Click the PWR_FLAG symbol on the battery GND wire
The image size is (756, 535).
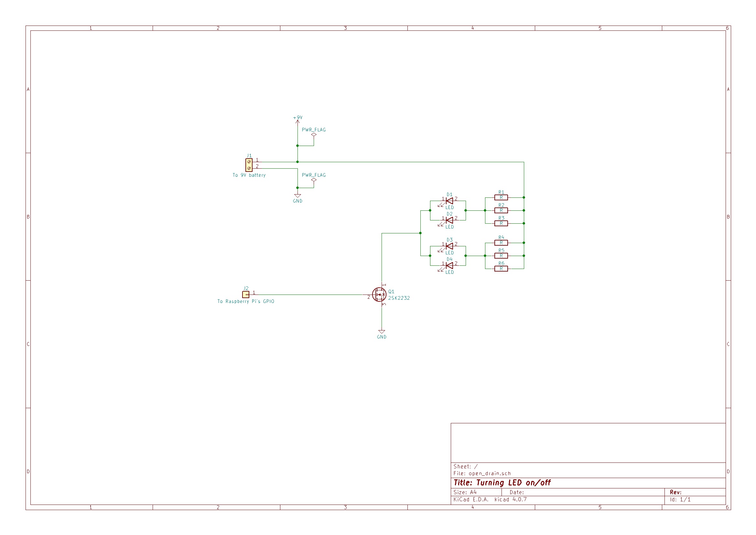[x=314, y=180]
